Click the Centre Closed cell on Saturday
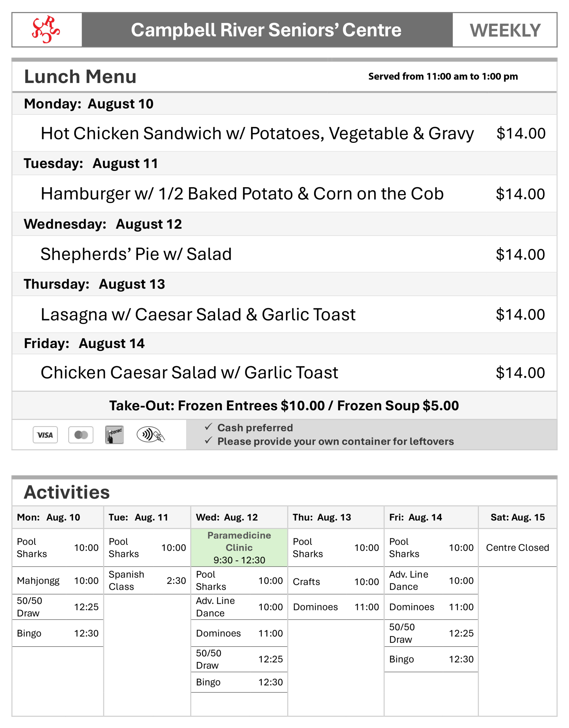Screen dimensions: 569x728 tap(517, 547)
